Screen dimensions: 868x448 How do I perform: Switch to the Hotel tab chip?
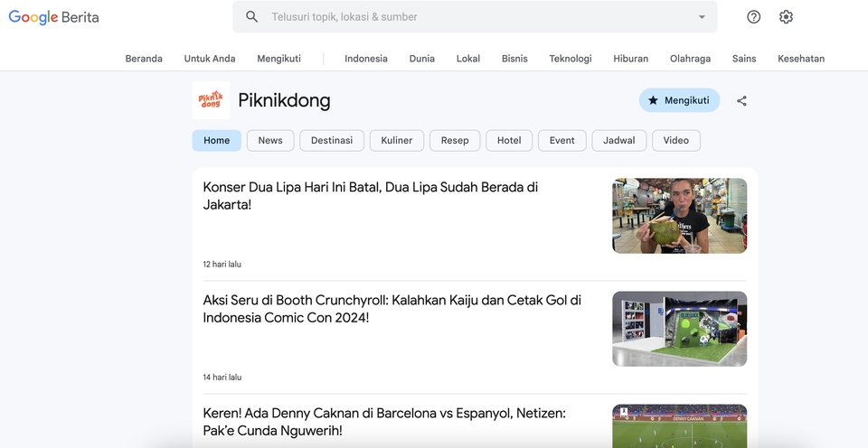(x=509, y=141)
